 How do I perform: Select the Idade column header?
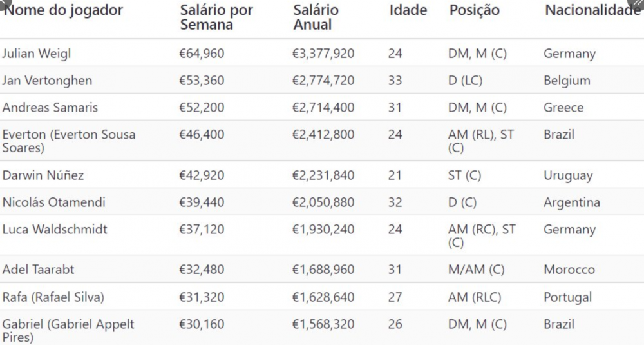click(408, 10)
